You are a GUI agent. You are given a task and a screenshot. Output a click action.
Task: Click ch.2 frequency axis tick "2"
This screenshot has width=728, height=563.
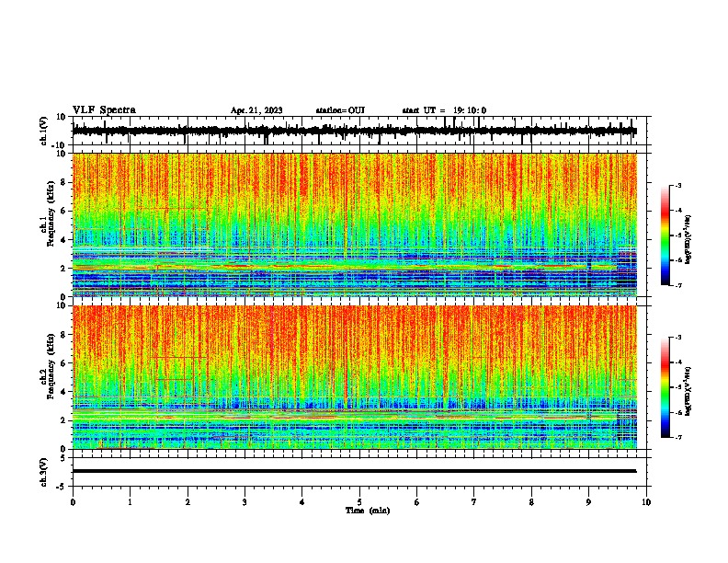[x=63, y=420]
